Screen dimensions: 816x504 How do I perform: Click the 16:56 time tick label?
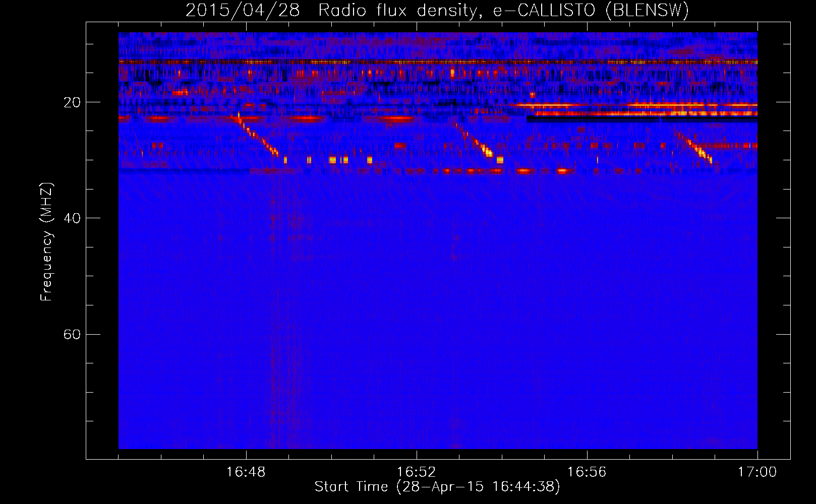587,472
